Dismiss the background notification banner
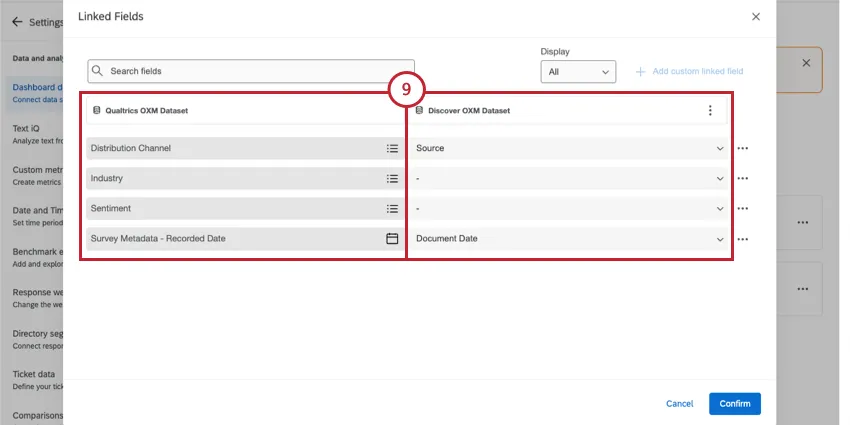This screenshot has width=850, height=425. (806, 63)
